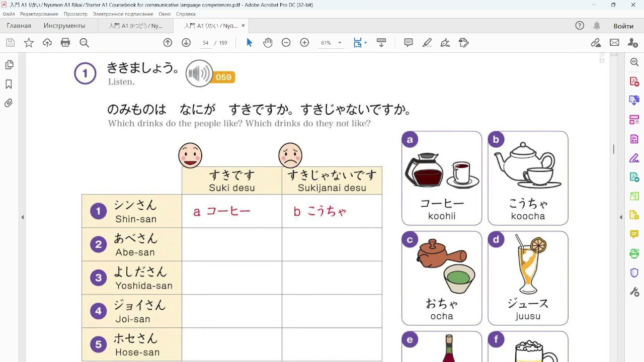This screenshot has width=644, height=362.
Task: Close the A1 りかい document tab
Action: coord(244,26)
